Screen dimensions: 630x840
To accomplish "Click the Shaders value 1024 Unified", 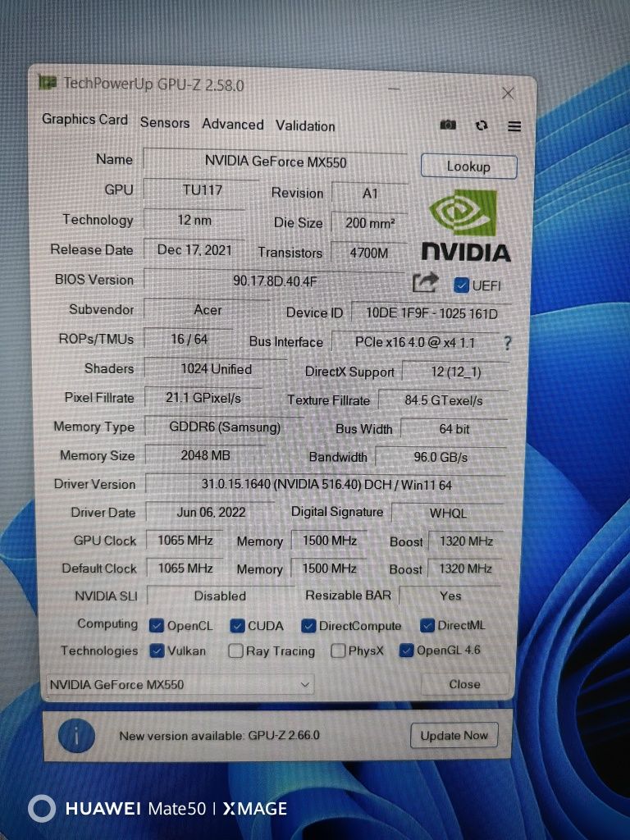I will pyautogui.click(x=216, y=369).
